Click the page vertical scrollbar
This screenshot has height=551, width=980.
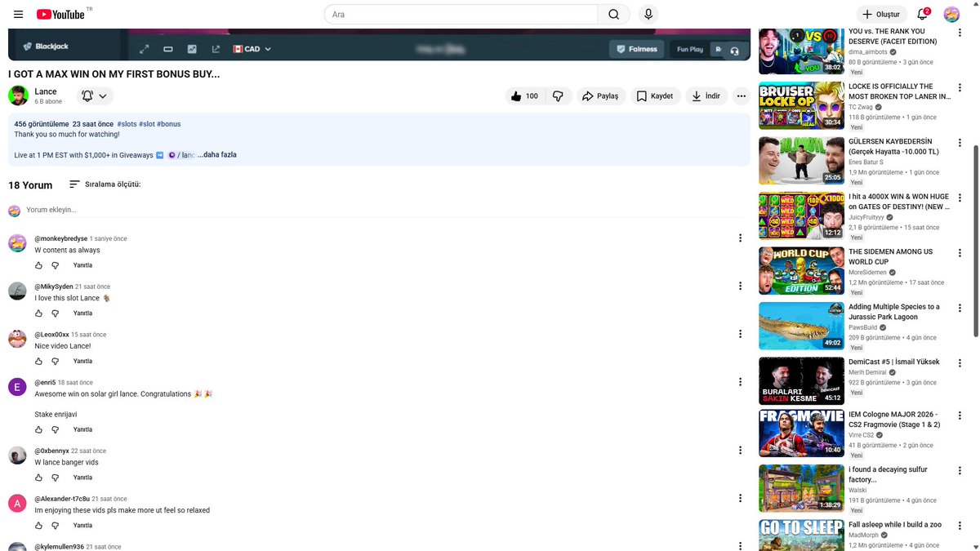tap(976, 241)
